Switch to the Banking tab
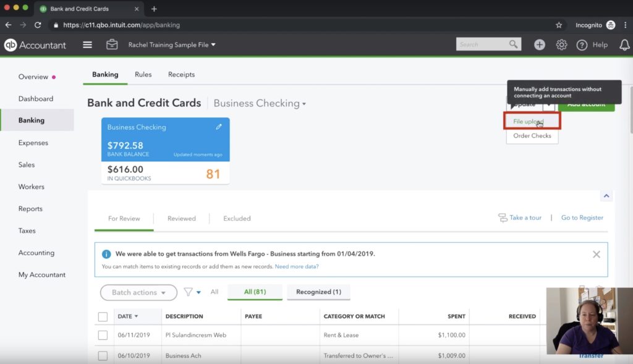 coord(105,75)
